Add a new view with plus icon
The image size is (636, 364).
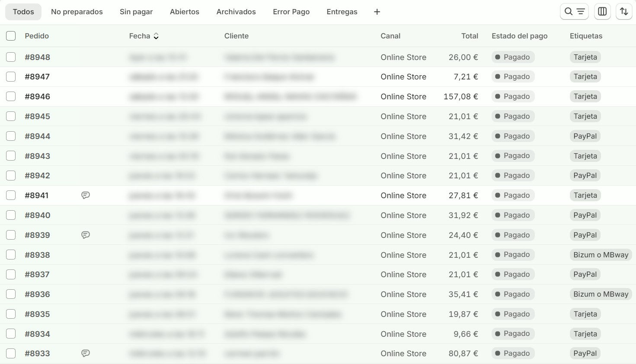[377, 12]
